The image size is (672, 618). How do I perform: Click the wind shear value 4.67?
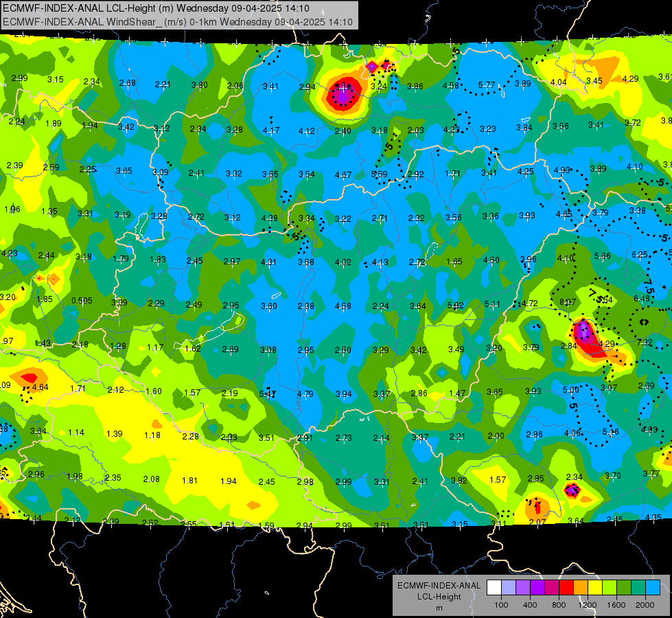343,174
